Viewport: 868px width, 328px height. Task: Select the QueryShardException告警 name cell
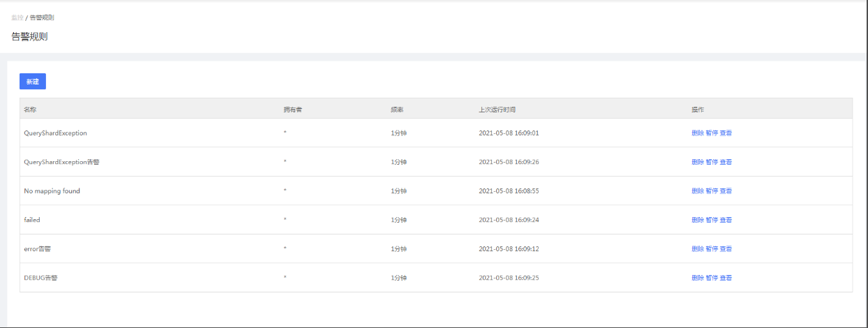(61, 162)
